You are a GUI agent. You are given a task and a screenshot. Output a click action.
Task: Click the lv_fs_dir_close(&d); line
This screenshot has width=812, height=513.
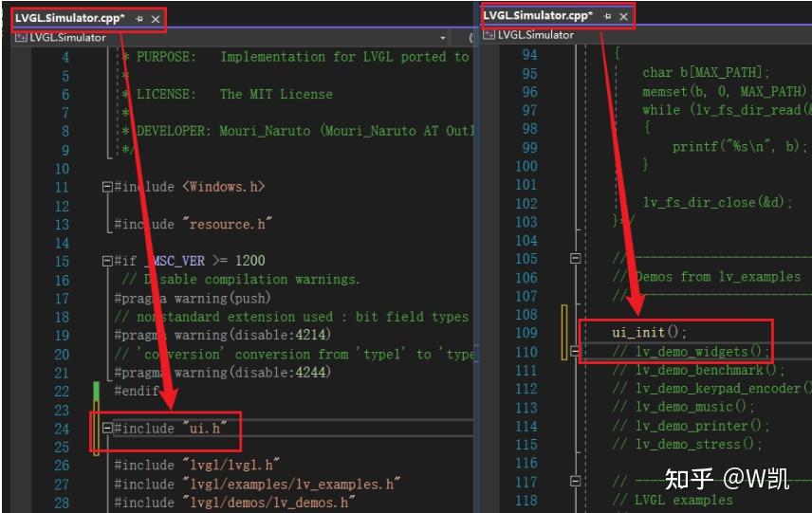coord(717,202)
